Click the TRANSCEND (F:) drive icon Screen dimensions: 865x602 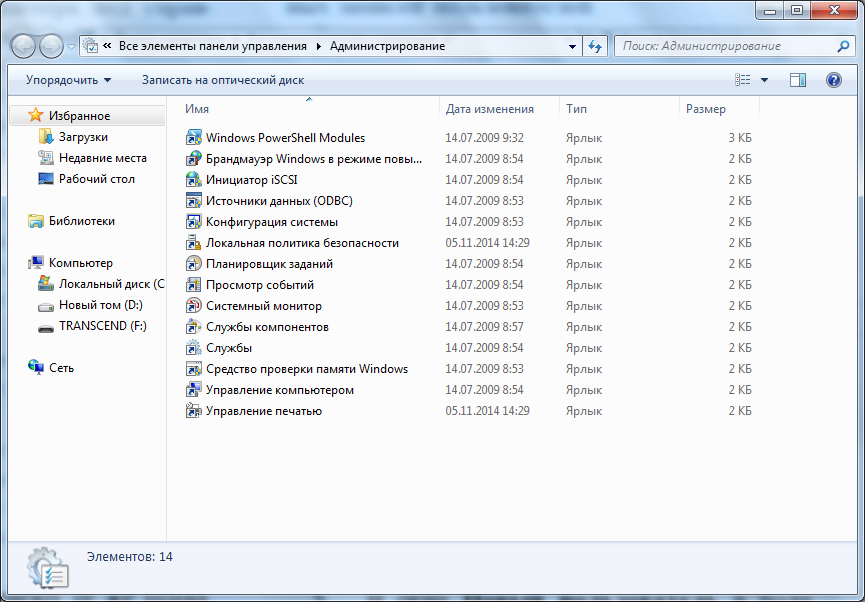[46, 328]
